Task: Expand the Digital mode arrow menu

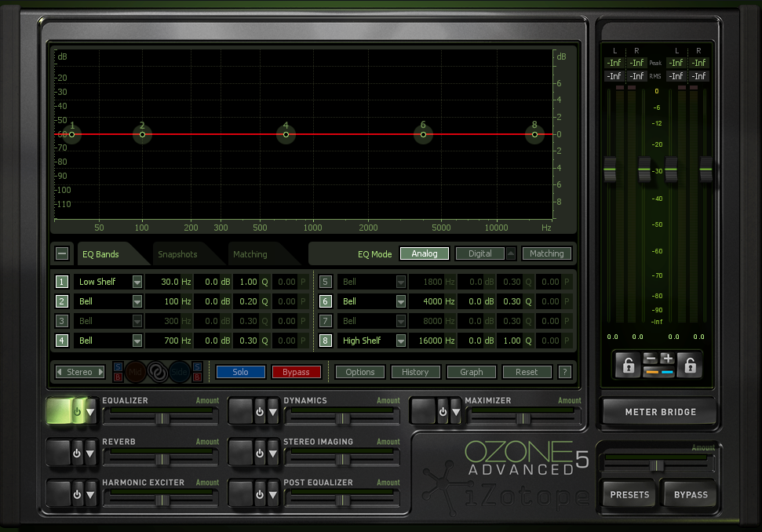Action: [511, 253]
